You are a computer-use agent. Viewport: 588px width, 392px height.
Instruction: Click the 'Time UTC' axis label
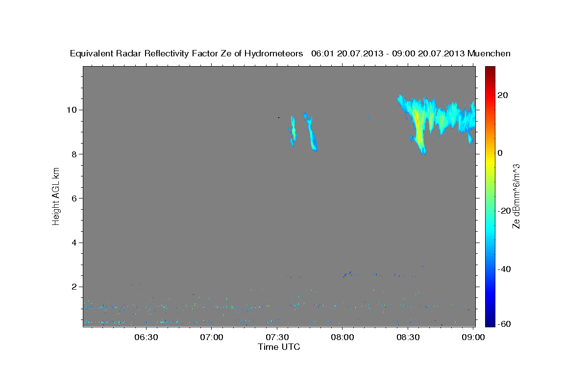pyautogui.click(x=279, y=347)
